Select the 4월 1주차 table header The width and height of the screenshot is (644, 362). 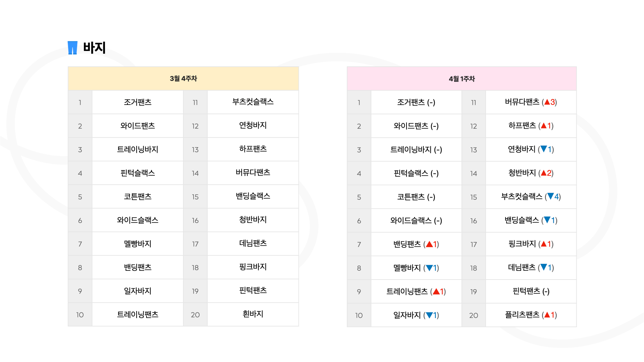click(x=462, y=79)
